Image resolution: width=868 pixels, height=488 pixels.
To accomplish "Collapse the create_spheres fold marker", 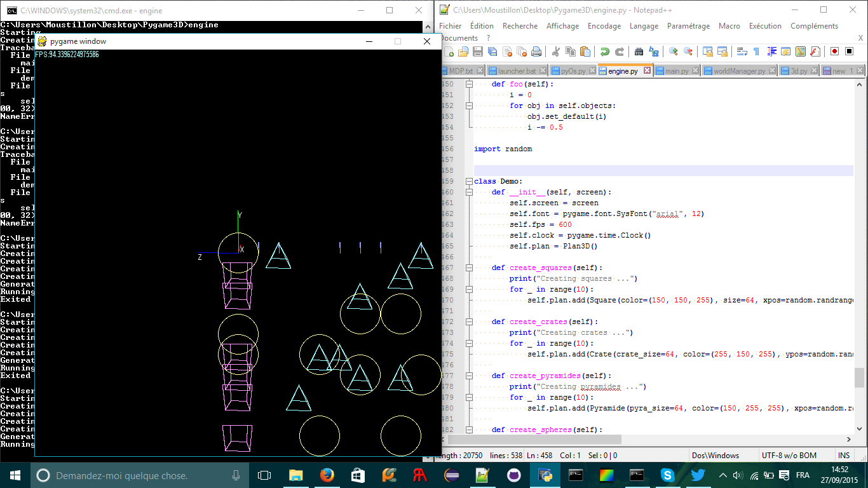I will pos(469,430).
